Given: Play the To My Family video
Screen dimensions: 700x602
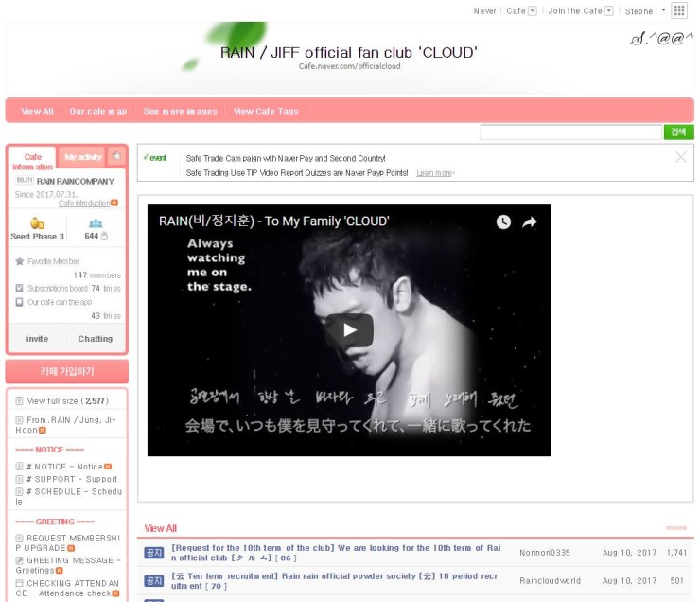Looking at the screenshot, I should [349, 330].
